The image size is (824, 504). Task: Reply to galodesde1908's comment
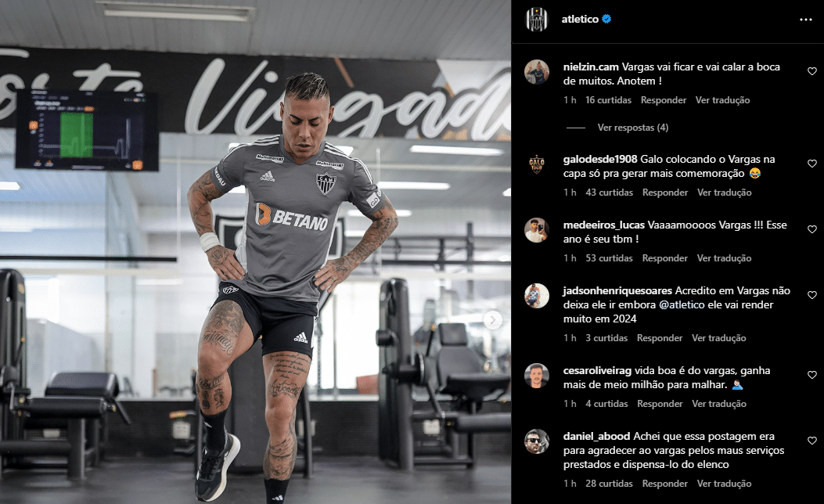click(x=665, y=193)
